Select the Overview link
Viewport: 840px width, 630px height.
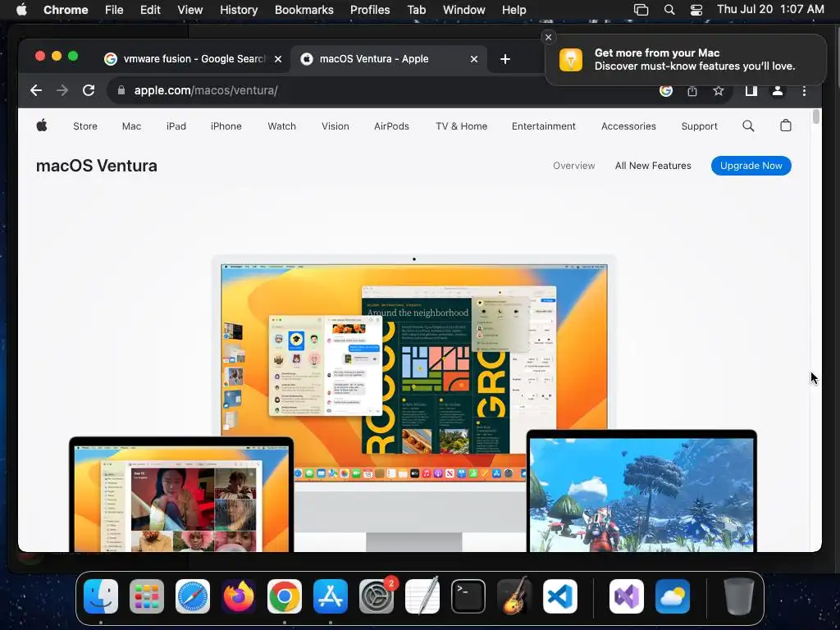(x=573, y=166)
